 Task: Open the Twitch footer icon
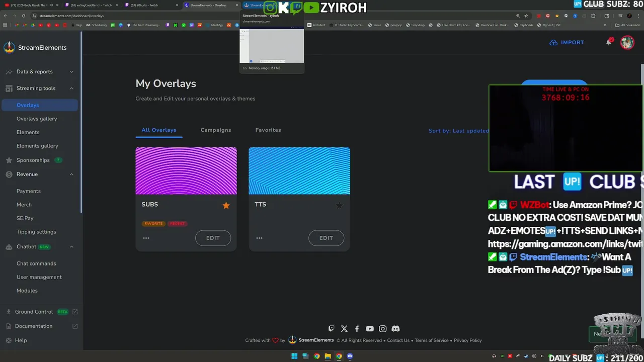(331, 329)
